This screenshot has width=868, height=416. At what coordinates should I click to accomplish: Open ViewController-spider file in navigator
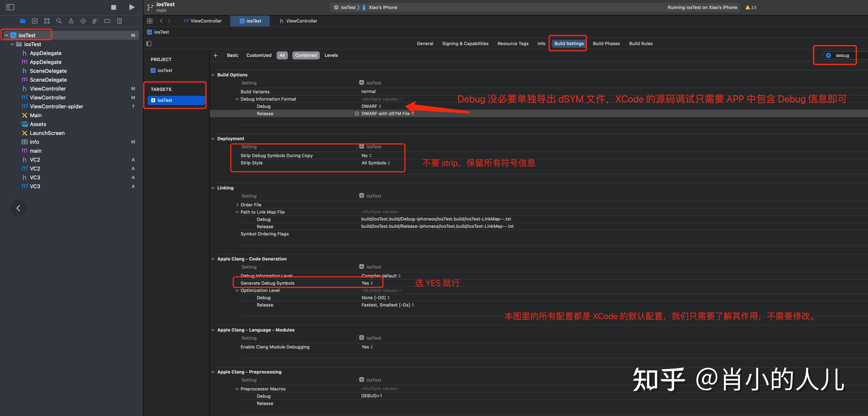56,106
